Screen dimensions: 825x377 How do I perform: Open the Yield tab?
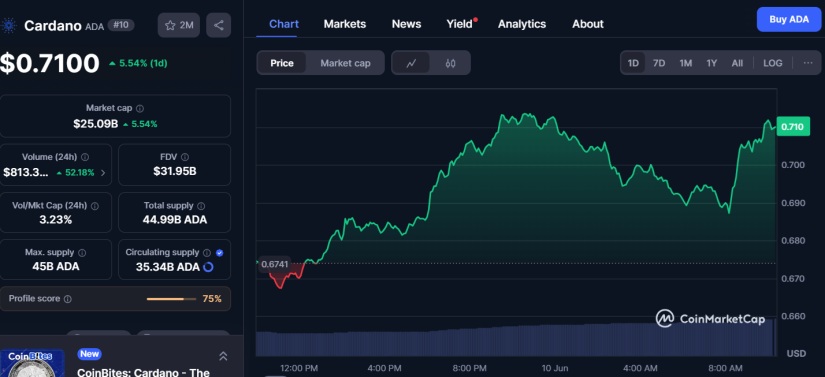click(460, 24)
